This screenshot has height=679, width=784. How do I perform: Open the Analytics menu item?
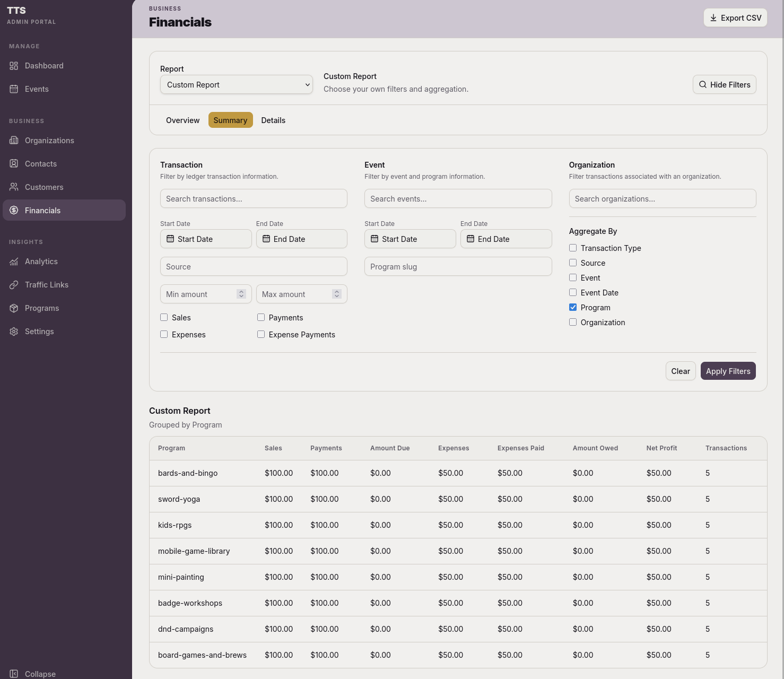point(64,262)
